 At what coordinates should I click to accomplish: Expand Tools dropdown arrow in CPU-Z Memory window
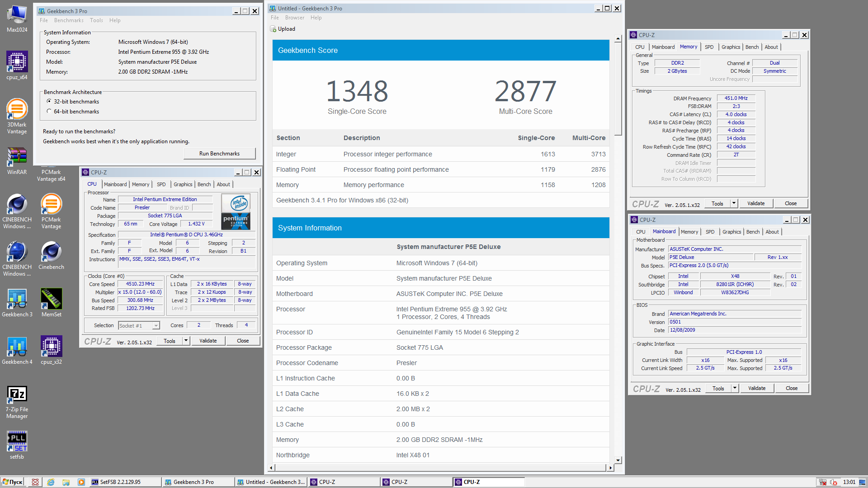point(734,203)
